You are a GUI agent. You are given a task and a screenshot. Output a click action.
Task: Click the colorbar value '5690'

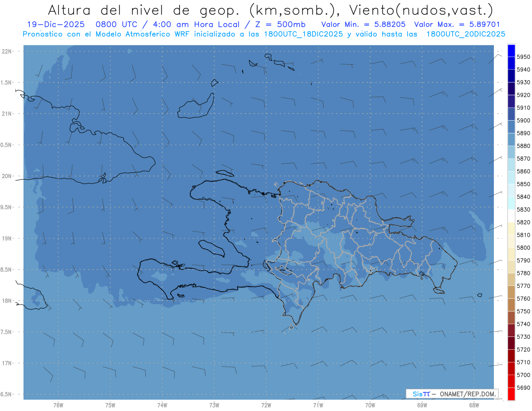(523, 388)
